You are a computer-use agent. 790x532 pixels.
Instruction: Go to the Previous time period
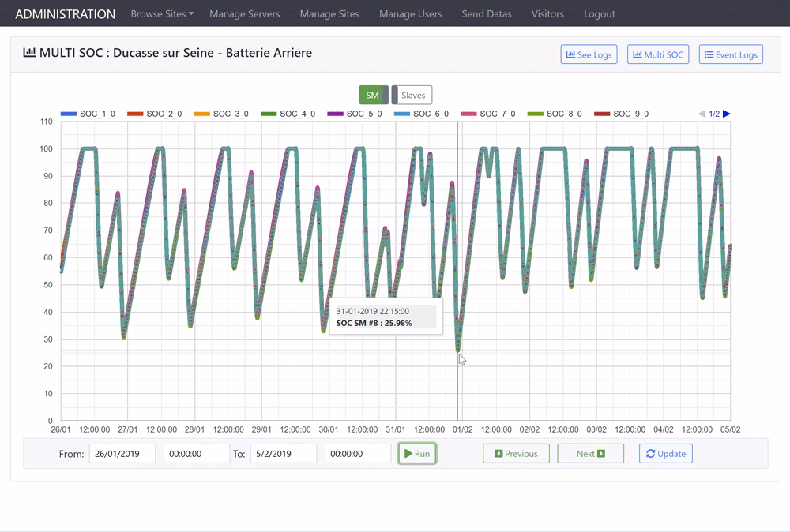click(516, 454)
